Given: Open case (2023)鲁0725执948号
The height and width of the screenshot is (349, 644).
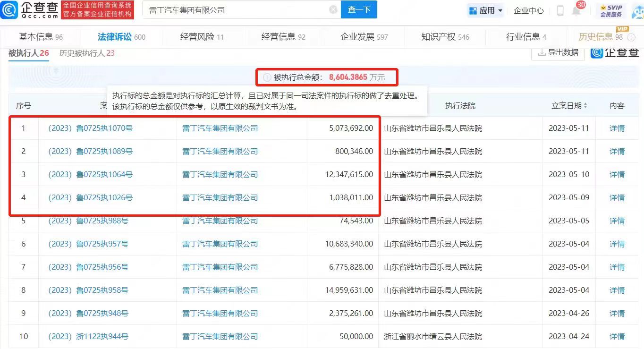Looking at the screenshot, I should [88, 313].
